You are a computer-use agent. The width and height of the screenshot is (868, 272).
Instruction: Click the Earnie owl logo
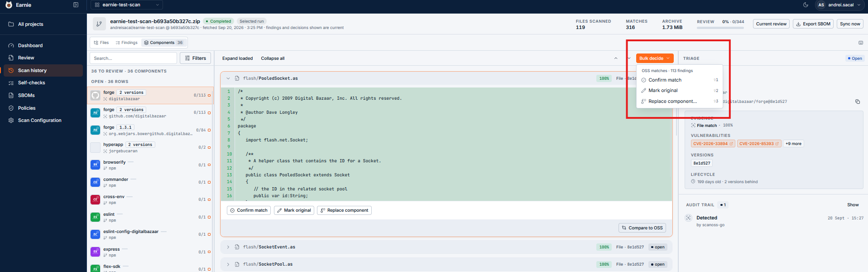(9, 5)
